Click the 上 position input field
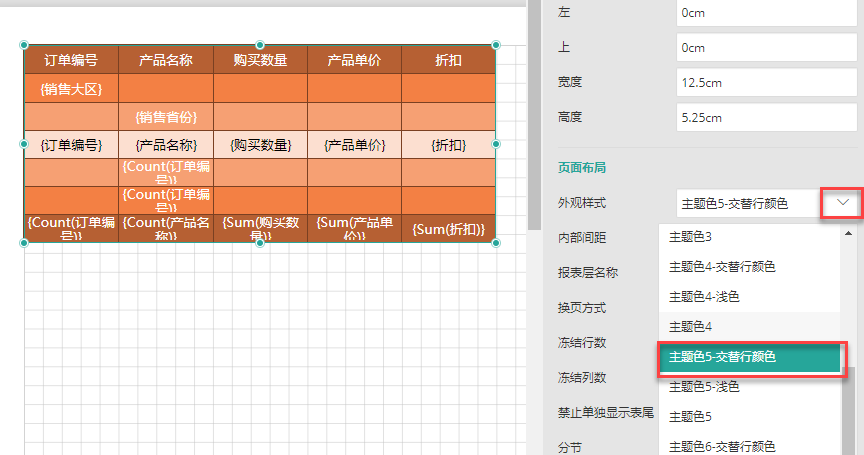Image resolution: width=864 pixels, height=455 pixels. point(766,47)
